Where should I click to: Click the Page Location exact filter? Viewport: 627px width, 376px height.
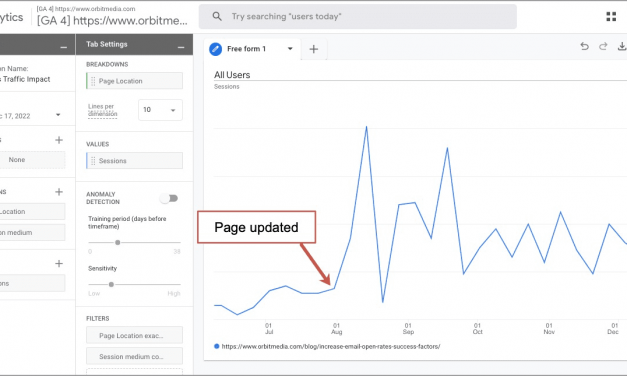pos(134,335)
